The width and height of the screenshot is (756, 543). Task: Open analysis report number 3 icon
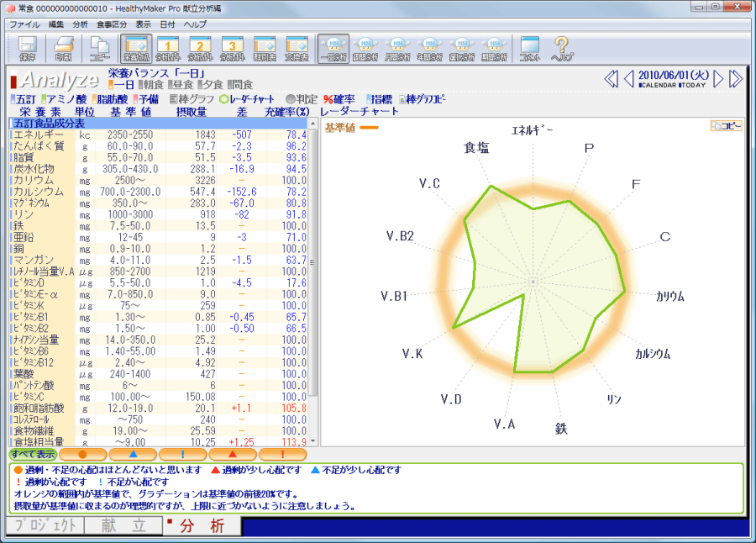(233, 49)
